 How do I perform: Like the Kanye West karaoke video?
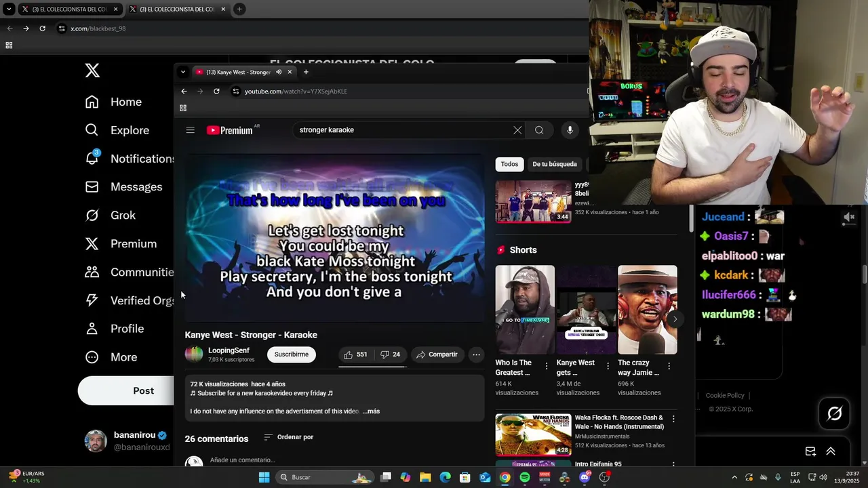(356, 354)
